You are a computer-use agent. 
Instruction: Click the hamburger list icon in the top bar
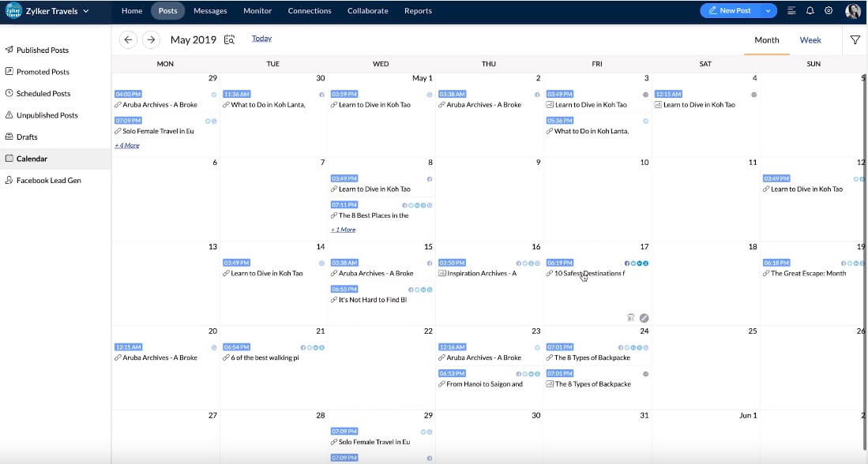(x=791, y=10)
